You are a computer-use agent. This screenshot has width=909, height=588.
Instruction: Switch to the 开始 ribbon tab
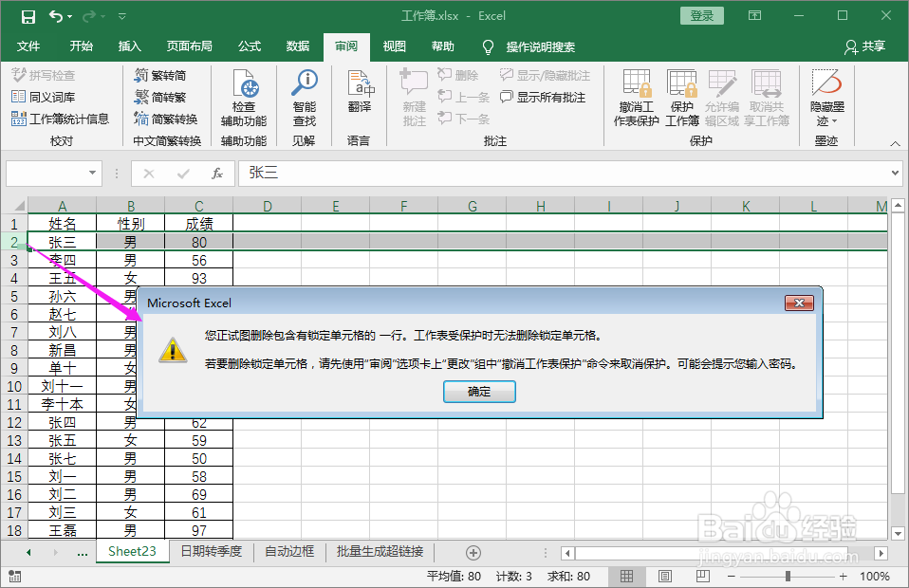[82, 46]
